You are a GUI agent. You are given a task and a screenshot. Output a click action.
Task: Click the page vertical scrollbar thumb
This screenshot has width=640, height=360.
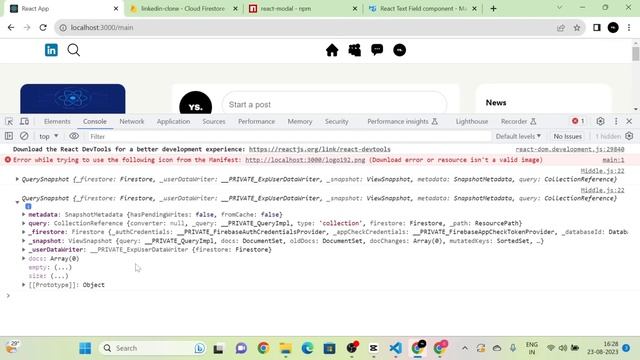(636, 53)
